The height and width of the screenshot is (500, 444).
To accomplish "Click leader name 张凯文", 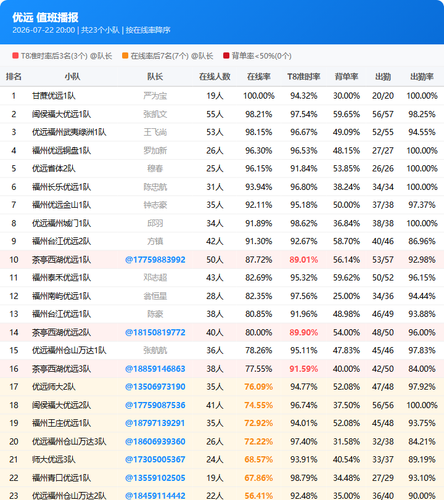I will [x=155, y=114].
